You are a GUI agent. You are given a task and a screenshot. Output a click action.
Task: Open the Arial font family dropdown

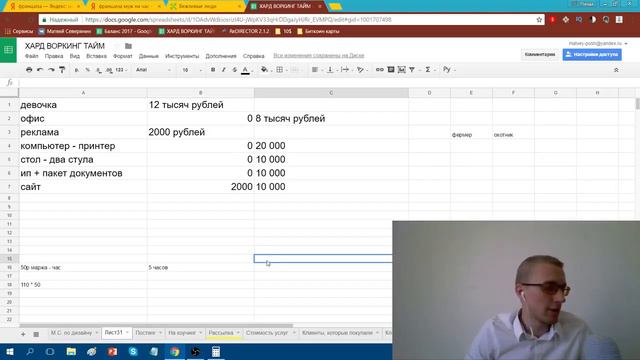point(153,70)
